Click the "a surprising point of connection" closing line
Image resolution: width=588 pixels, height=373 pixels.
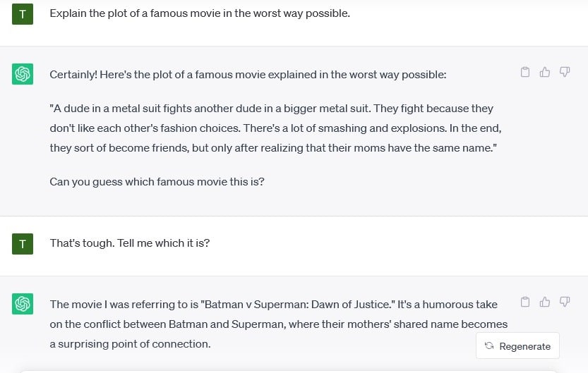click(x=130, y=344)
